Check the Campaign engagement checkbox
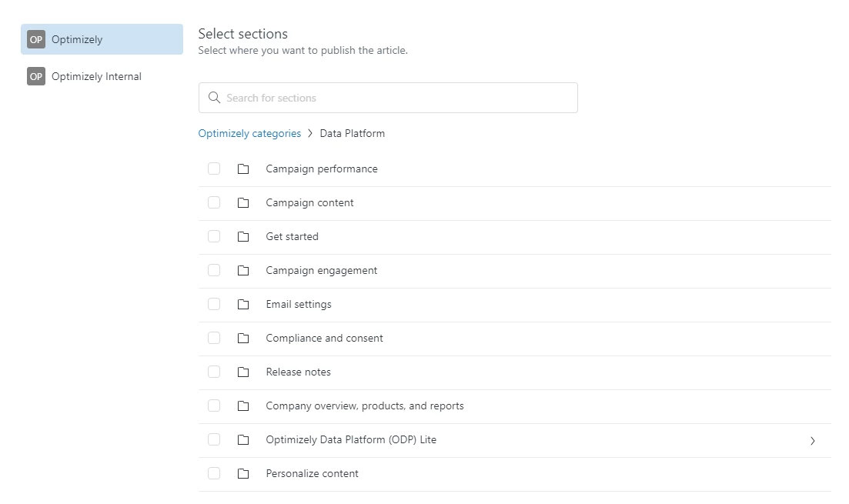Image resolution: width=849 pixels, height=504 pixels. coord(214,271)
